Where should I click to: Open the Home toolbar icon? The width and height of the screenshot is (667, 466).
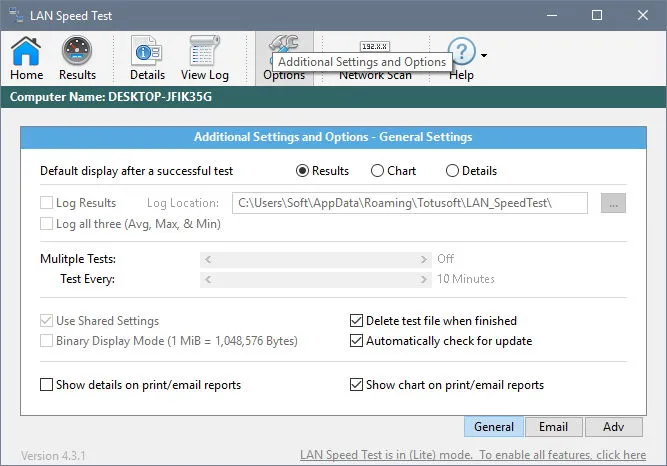26,51
